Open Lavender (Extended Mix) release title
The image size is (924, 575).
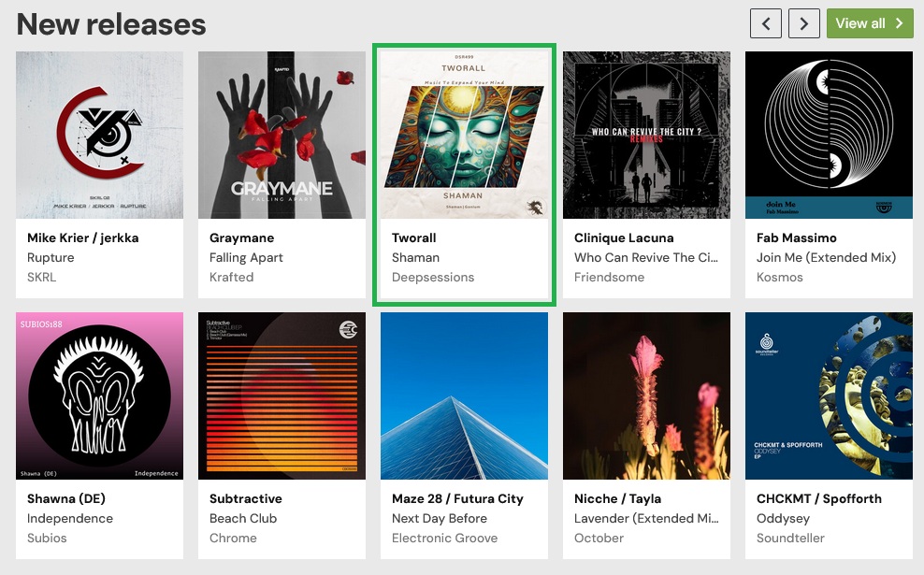[646, 519]
